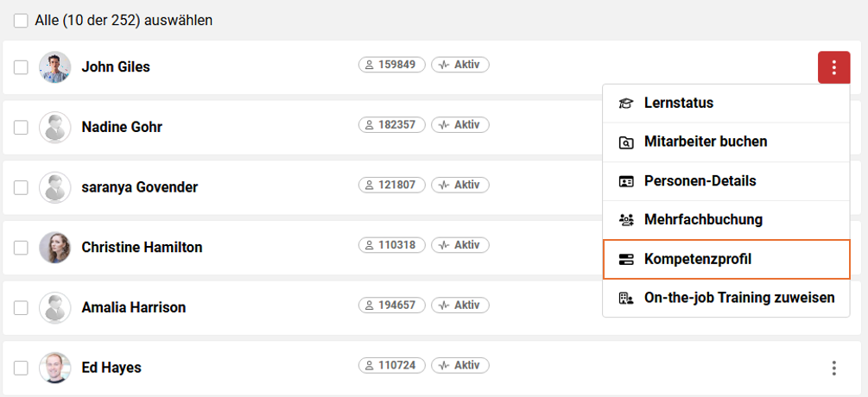Check the box next to John Giles
This screenshot has width=868, height=397.
[x=21, y=67]
